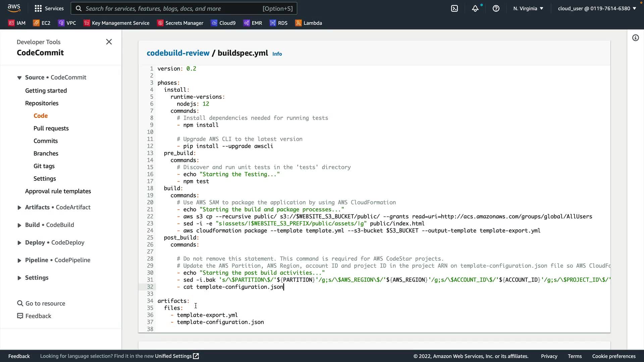644x362 pixels.
Task: Open the codebuild-review breadcrumb link
Action: pos(178,53)
